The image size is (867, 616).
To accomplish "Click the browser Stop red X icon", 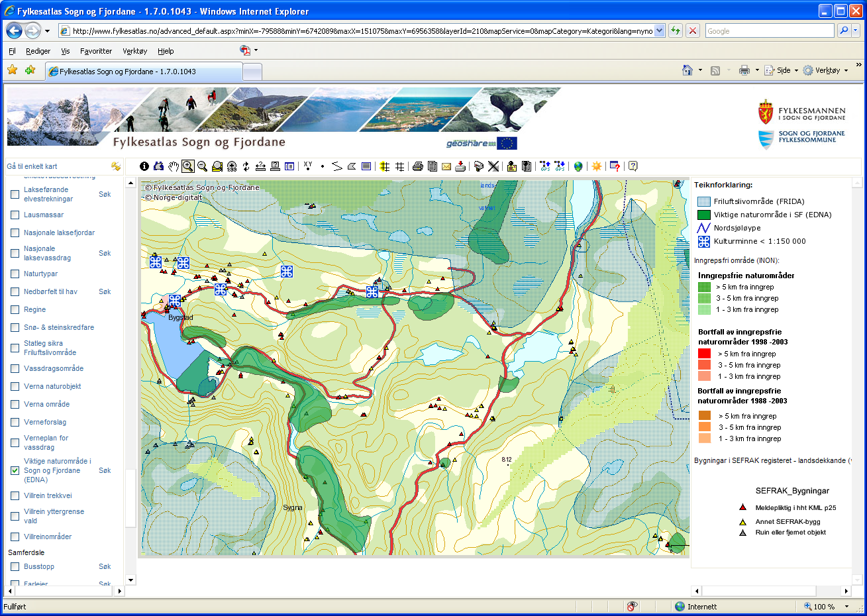I will [x=693, y=30].
